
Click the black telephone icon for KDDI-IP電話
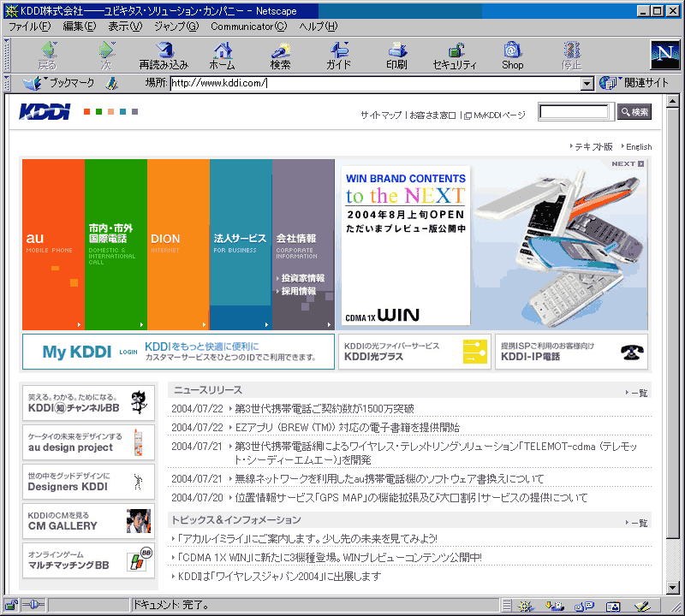click(x=632, y=352)
